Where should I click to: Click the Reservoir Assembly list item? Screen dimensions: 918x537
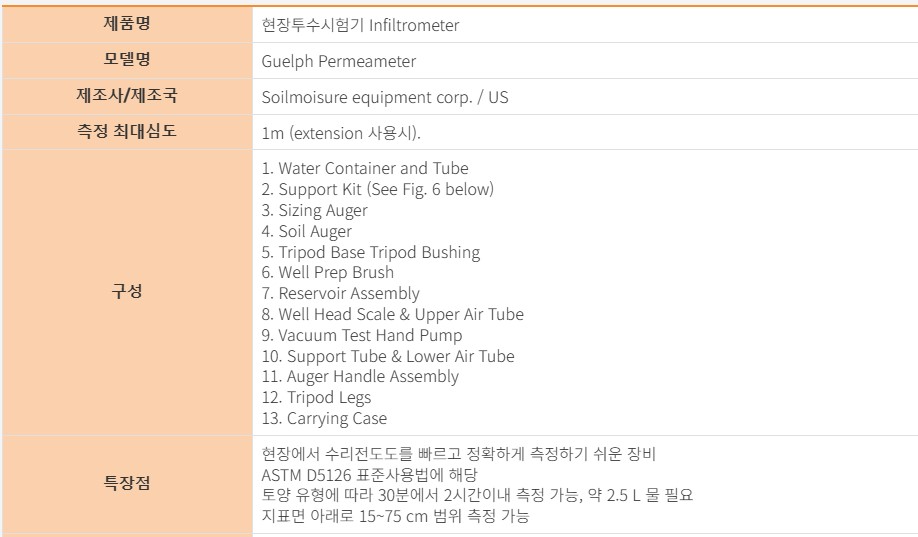click(x=341, y=293)
